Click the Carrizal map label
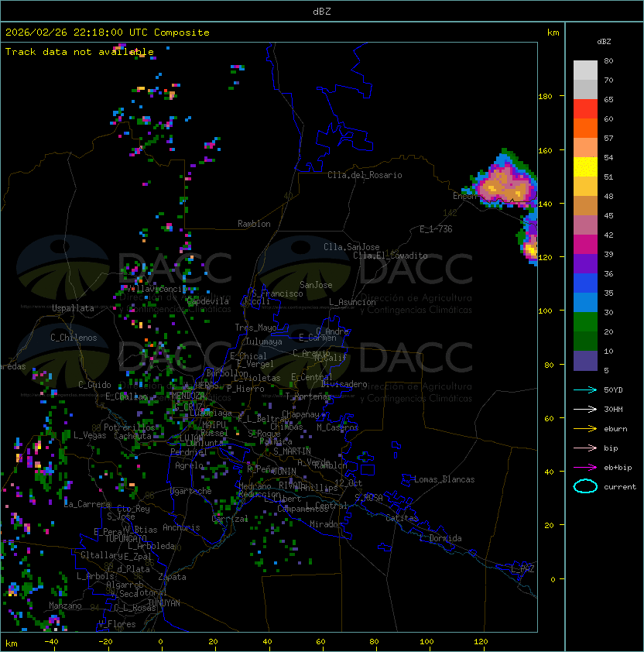This screenshot has width=644, height=652. point(230,519)
